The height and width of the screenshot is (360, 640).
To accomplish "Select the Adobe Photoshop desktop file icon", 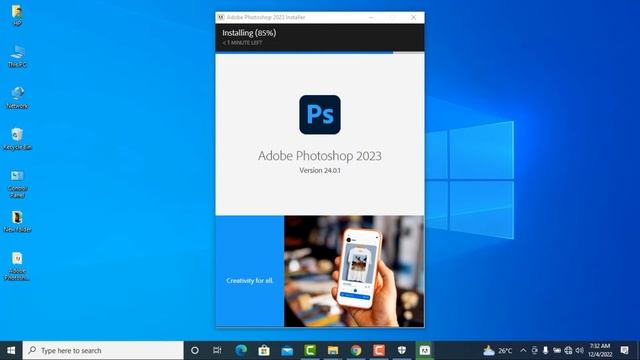I will point(17,266).
